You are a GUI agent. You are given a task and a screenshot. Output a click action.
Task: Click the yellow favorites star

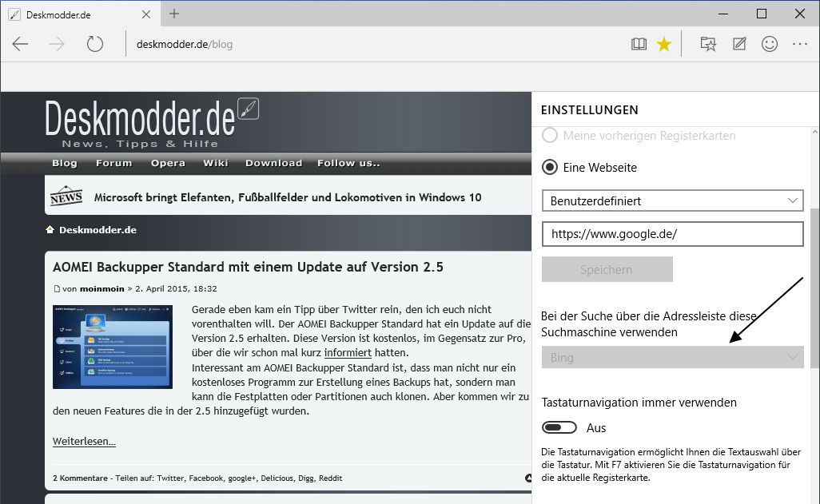click(x=664, y=45)
